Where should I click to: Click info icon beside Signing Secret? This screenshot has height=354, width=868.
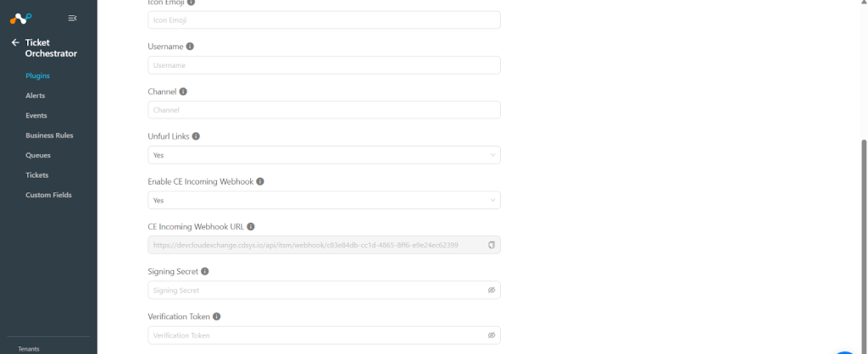pyautogui.click(x=205, y=272)
